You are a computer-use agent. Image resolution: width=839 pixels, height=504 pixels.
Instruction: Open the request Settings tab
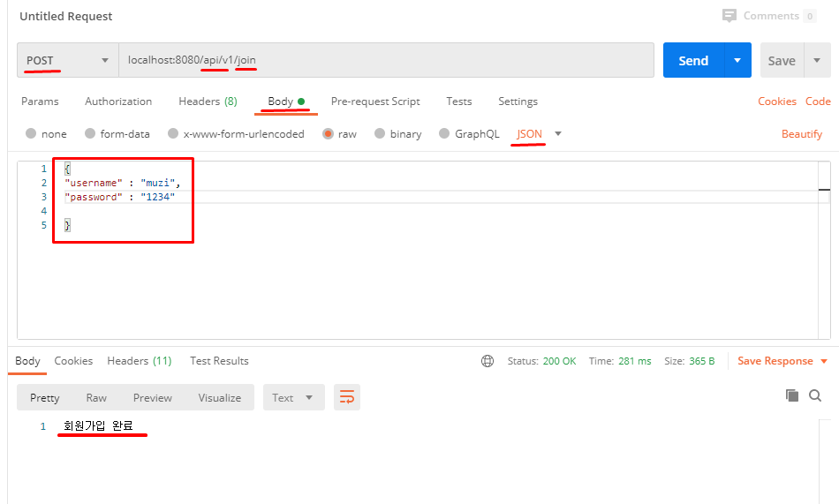pyautogui.click(x=518, y=102)
